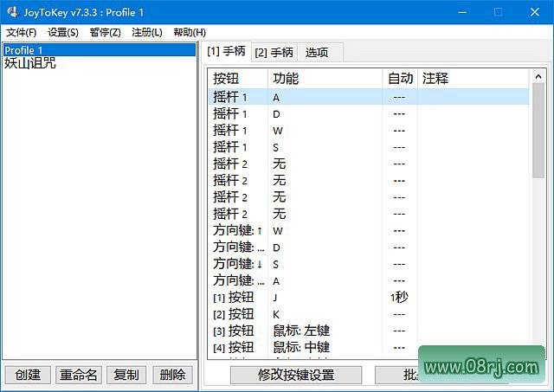Click the 鼠标: 左键 function cell
The height and width of the screenshot is (392, 554).
coord(301,331)
